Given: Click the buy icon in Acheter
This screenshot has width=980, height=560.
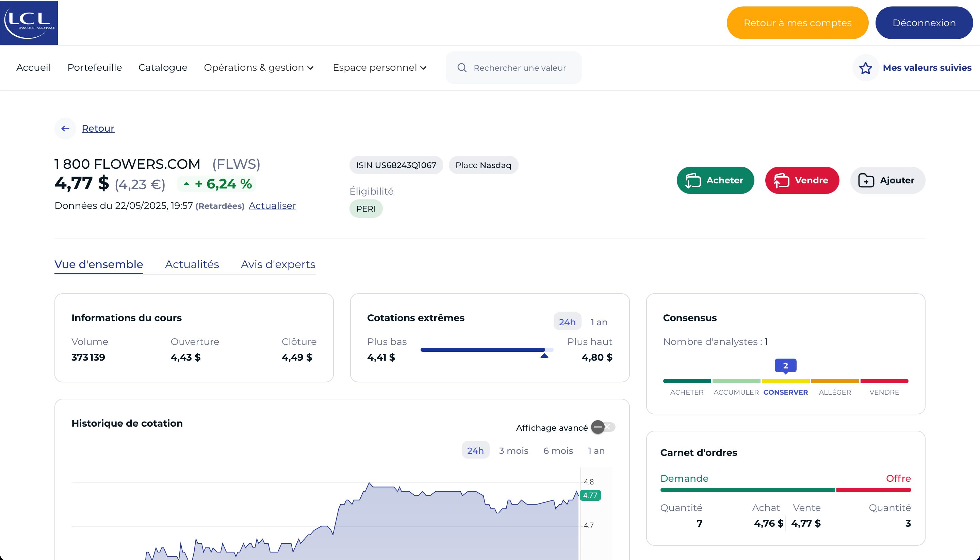Looking at the screenshot, I should coord(693,180).
